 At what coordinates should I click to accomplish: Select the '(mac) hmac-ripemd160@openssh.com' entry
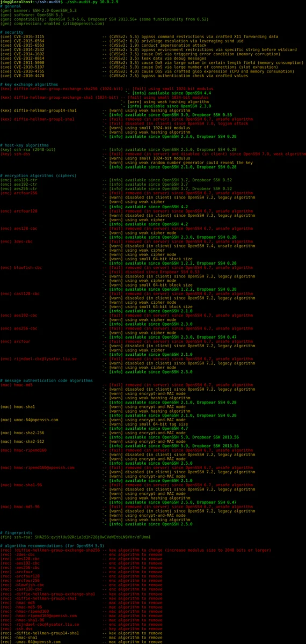coord(37,467)
